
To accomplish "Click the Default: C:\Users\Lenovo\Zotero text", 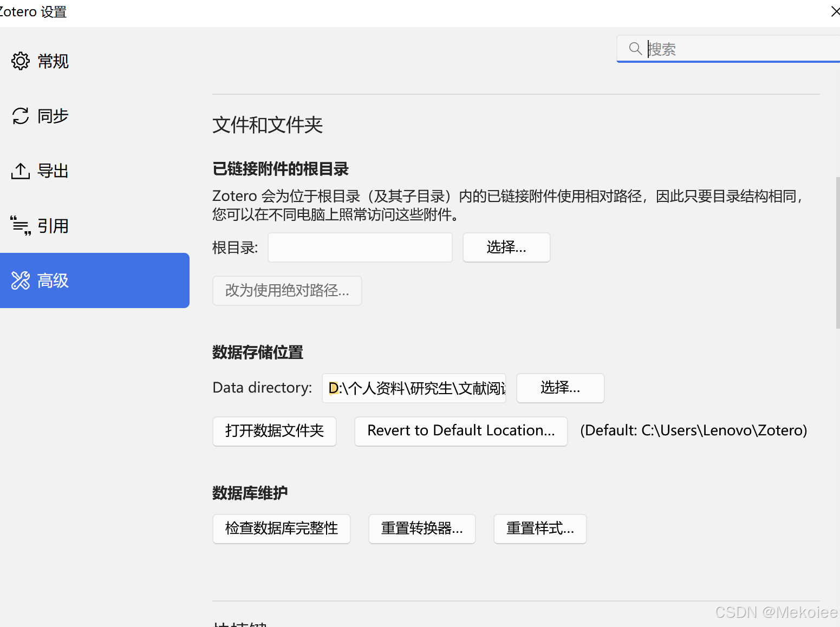I will point(694,430).
